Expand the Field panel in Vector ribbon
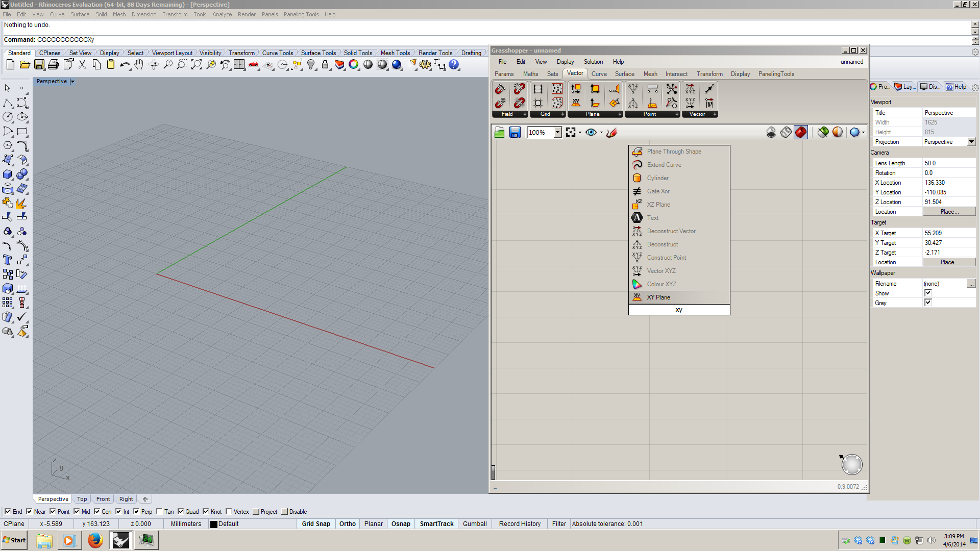Screen dimensions: 980x551 click(525, 114)
